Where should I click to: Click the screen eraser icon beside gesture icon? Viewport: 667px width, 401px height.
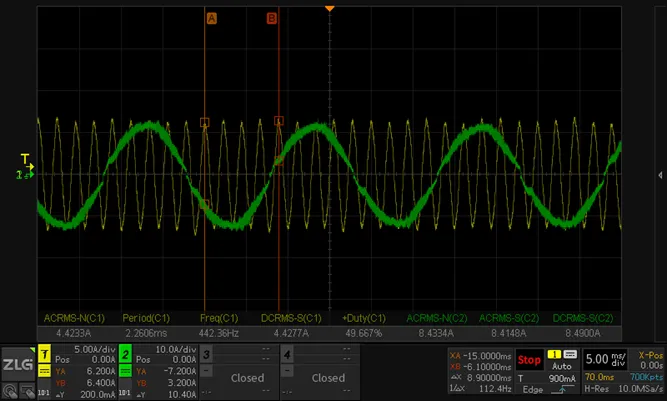point(27,390)
